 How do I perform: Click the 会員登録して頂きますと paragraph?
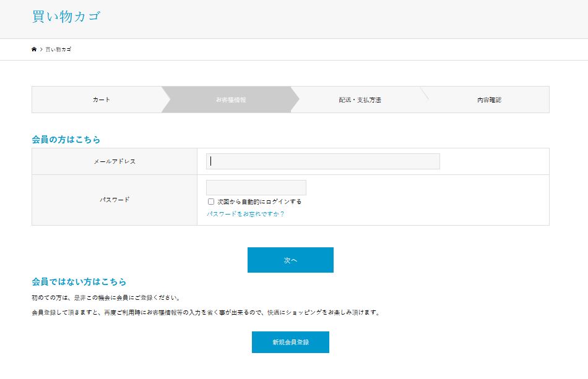pos(206,312)
